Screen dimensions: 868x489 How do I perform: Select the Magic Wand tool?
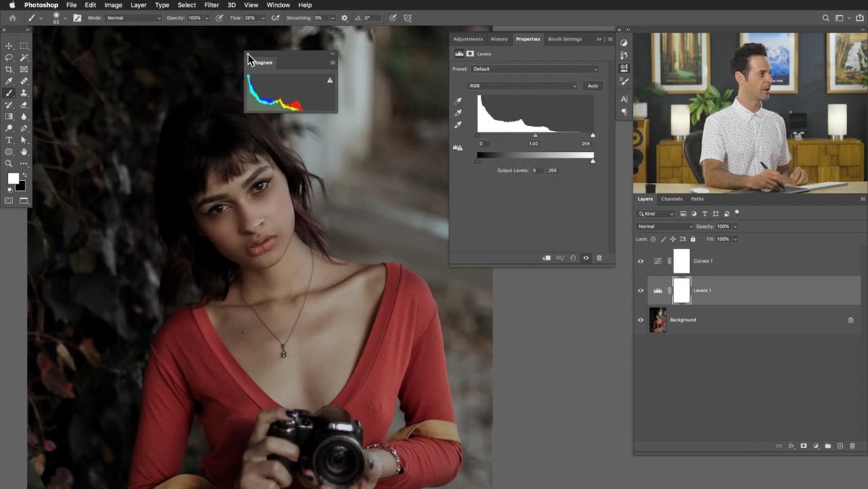point(24,57)
